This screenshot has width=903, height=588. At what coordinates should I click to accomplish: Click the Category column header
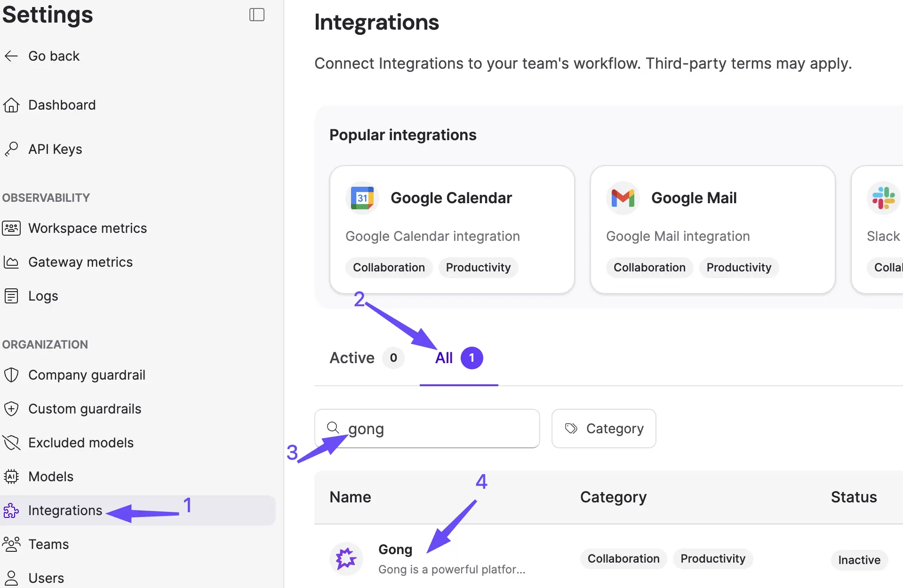[x=614, y=497]
